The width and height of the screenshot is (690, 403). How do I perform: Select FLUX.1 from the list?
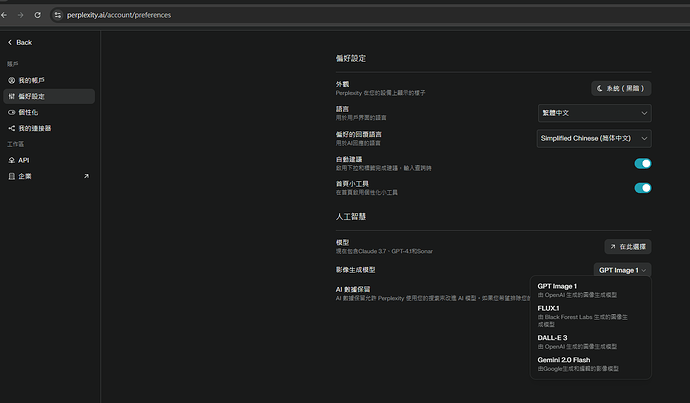[591, 316]
